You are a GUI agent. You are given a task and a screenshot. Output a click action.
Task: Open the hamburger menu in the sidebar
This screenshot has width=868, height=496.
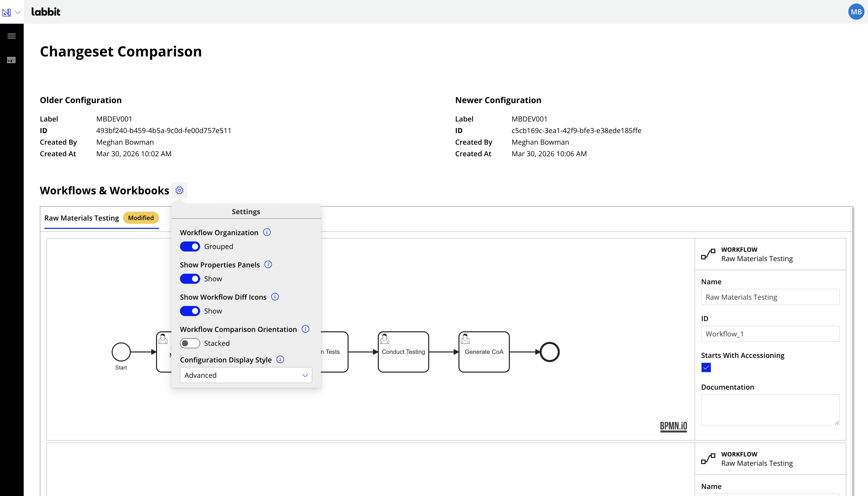tap(12, 36)
